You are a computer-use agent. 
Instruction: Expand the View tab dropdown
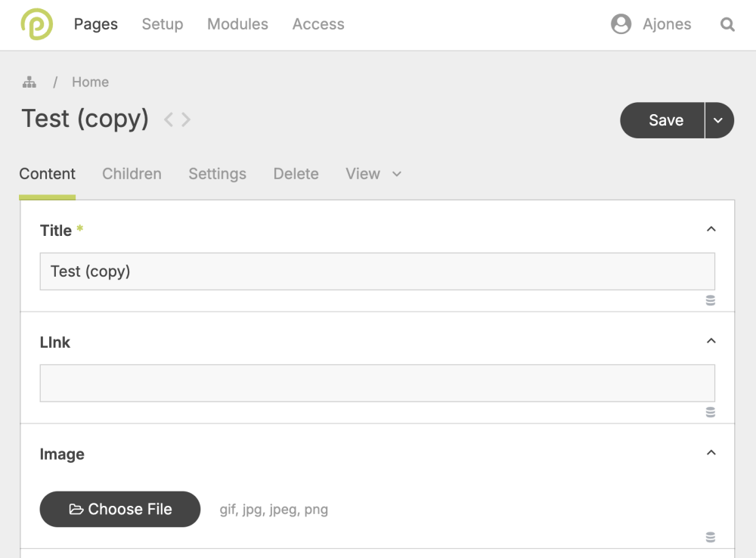396,174
